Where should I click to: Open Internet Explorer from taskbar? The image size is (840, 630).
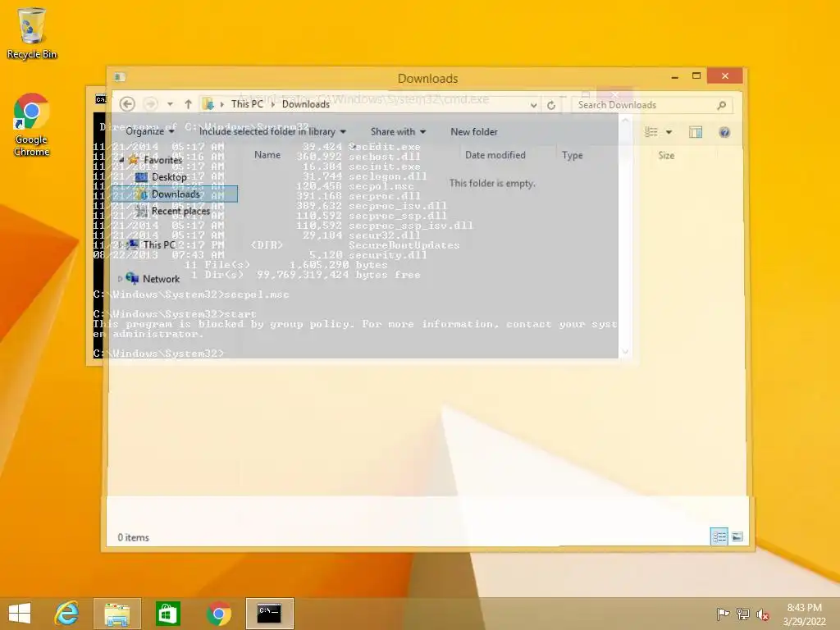coord(67,614)
